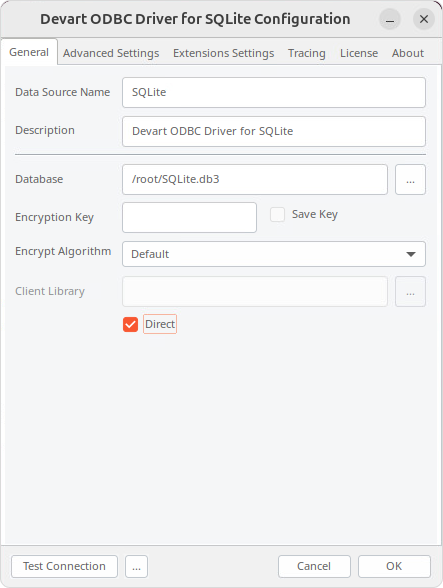
Task: Click the Encryption Key label
Action: [54, 218]
